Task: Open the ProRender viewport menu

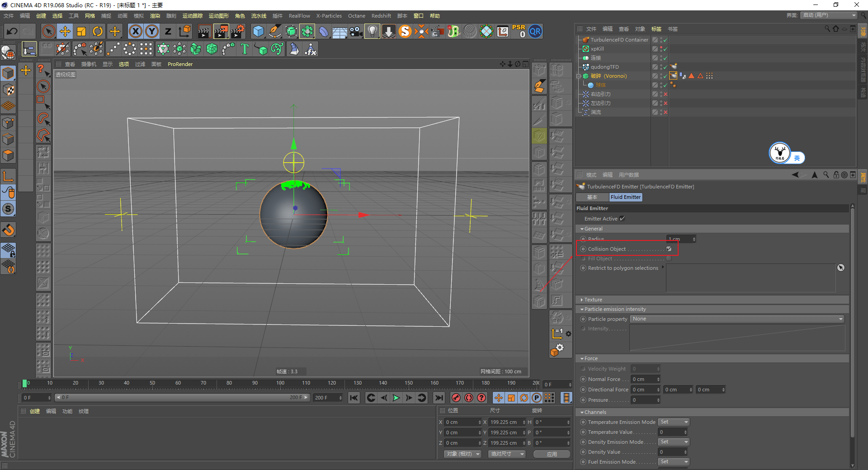Action: [180, 64]
